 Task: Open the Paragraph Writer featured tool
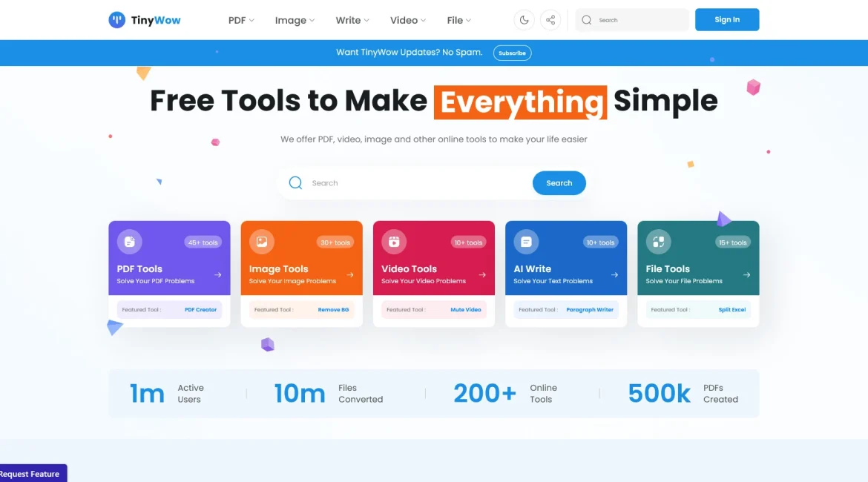click(x=590, y=310)
